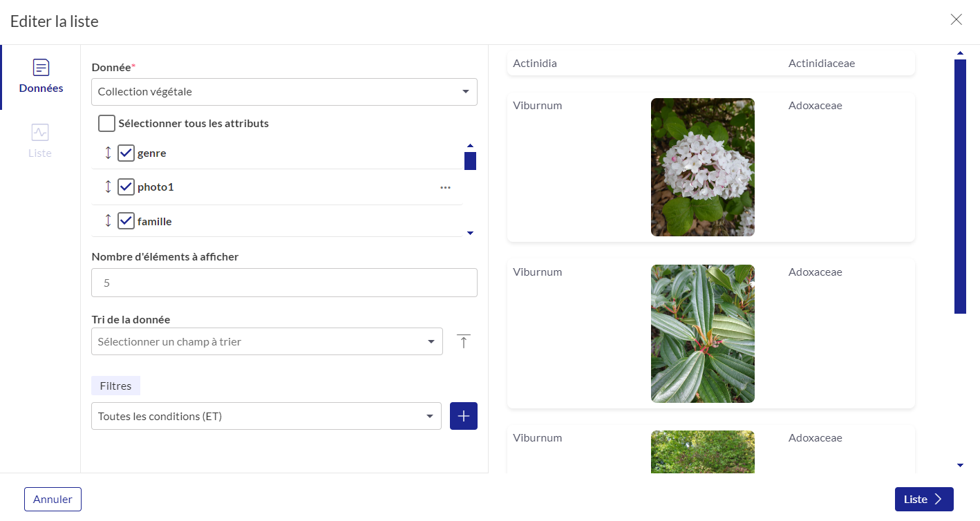Uncheck the genre attribute
980x521 pixels.
[x=126, y=153]
